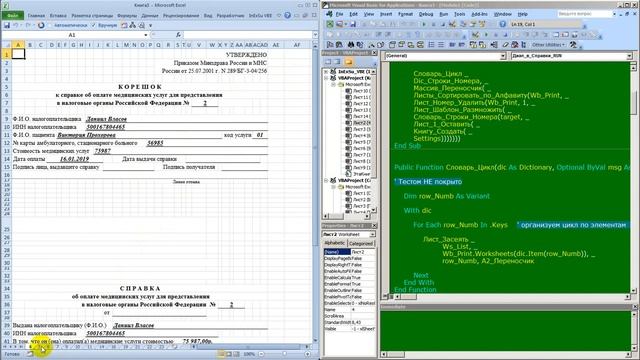Open the Вставка ribbon tab
The height and width of the screenshot is (360, 640).
click(x=58, y=16)
